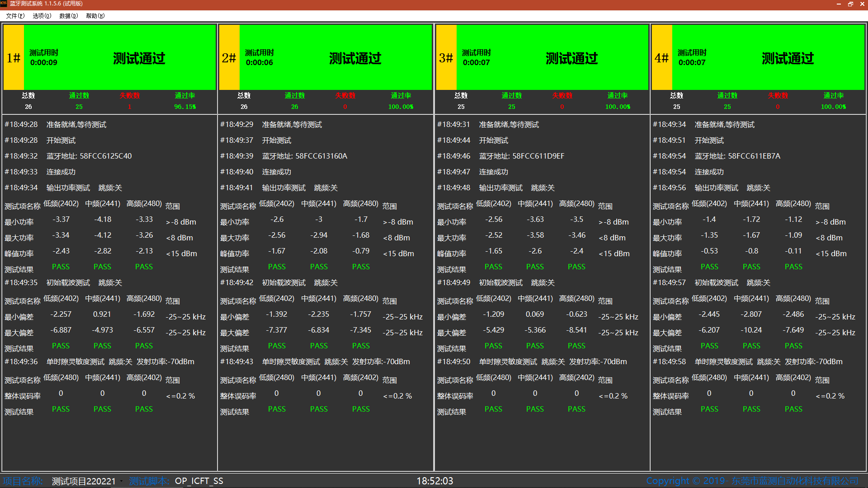Open the 选项(O) menu
The width and height of the screenshot is (868, 488).
coord(42,16)
